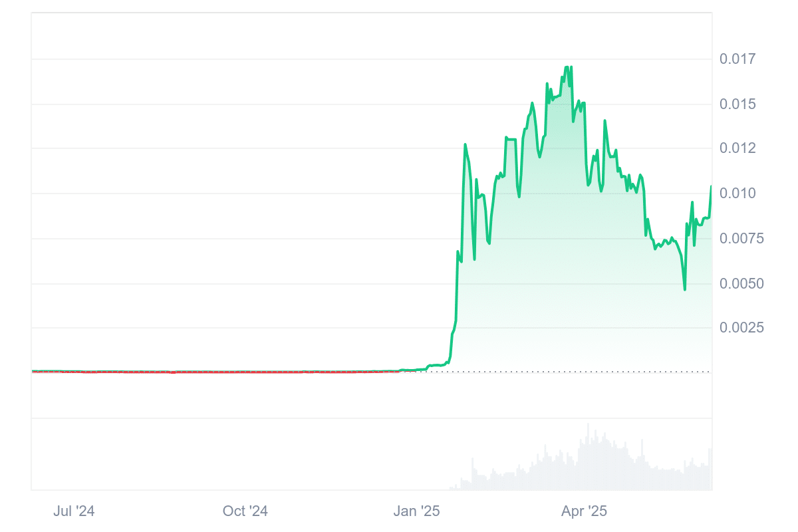Select the 0.017 price axis label
798x532 pixels.
tap(737, 59)
